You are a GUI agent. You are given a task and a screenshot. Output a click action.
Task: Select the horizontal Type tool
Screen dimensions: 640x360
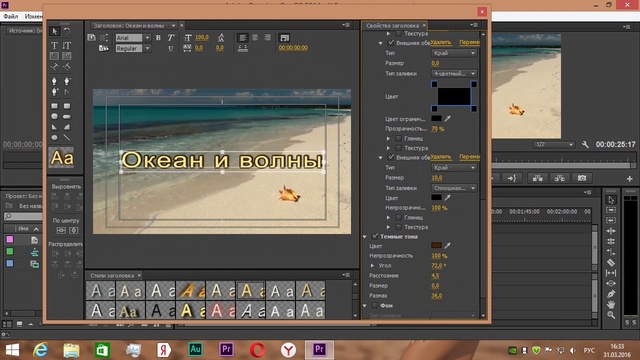point(54,45)
